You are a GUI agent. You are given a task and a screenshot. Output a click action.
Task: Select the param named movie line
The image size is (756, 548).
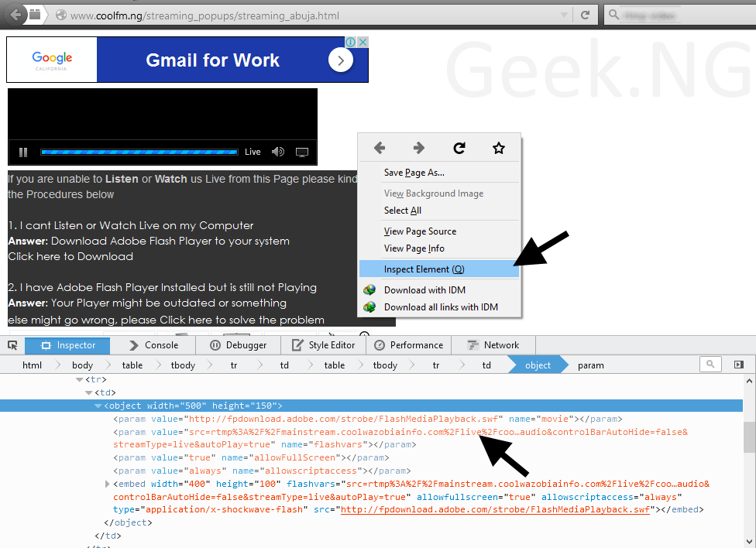pos(368,419)
